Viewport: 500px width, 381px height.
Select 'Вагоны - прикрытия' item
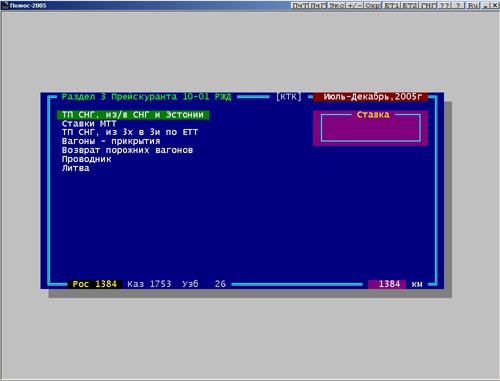click(111, 141)
